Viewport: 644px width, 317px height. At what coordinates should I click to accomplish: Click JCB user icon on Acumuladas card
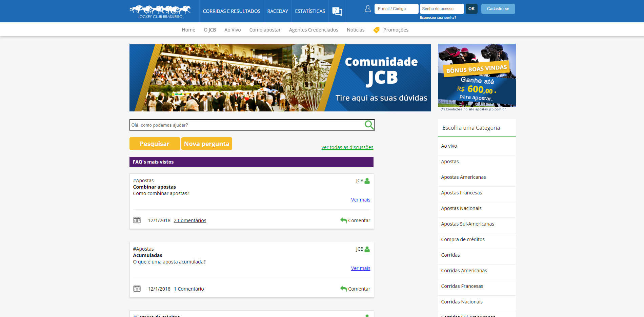tap(367, 249)
